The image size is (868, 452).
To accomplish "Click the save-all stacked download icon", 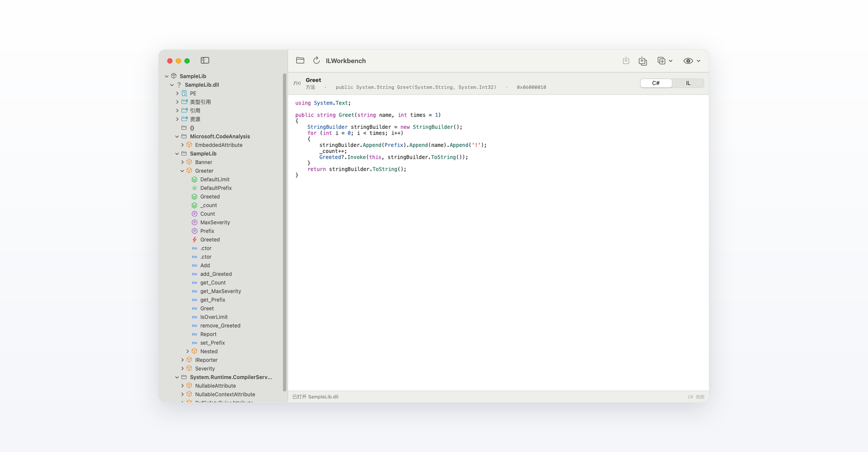I will pos(643,61).
